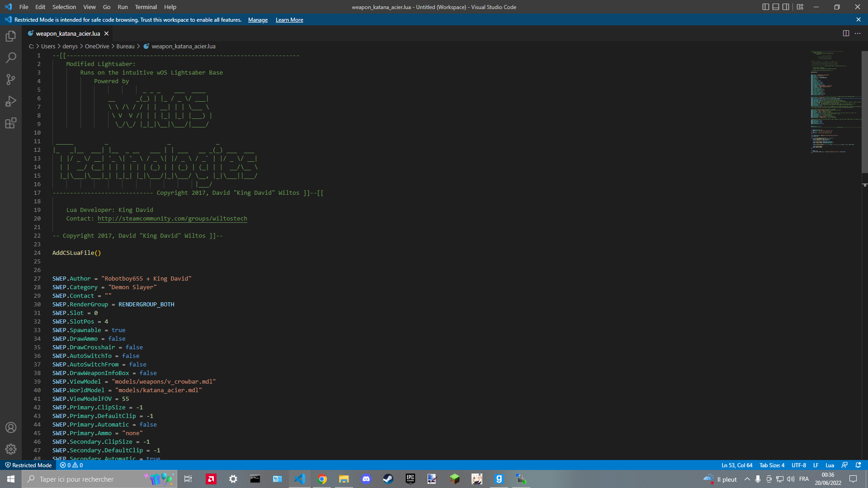868x488 pixels.
Task: Open the Windows action center
Action: tap(853, 479)
